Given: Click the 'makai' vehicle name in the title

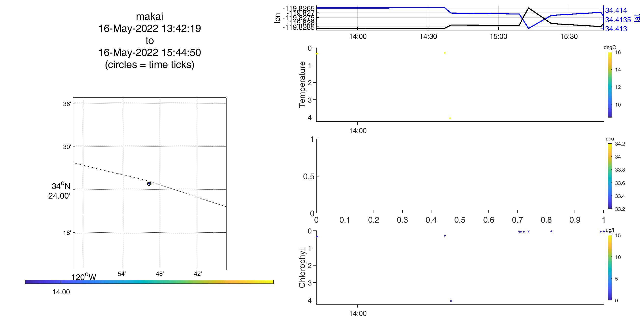Looking at the screenshot, I should tap(149, 17).
